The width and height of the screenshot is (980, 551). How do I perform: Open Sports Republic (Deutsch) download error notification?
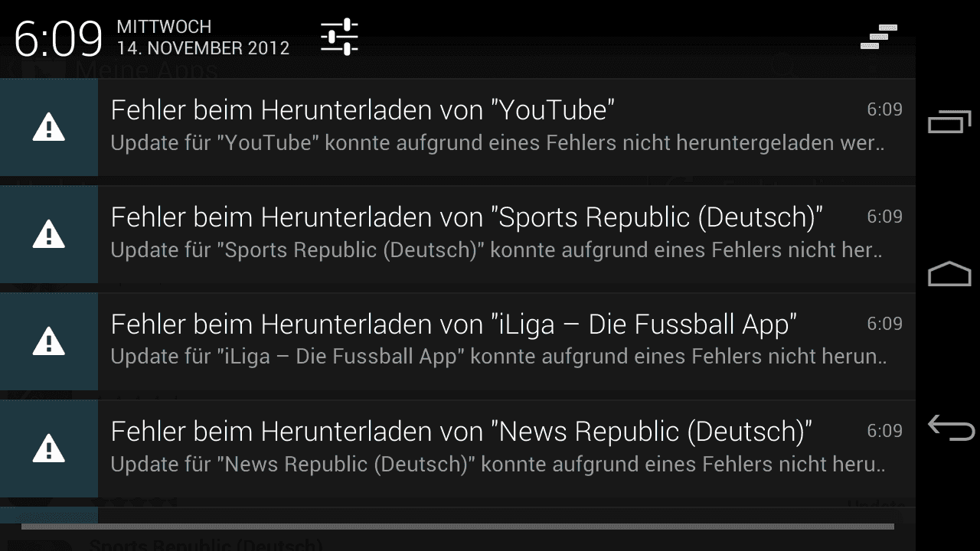pos(458,234)
